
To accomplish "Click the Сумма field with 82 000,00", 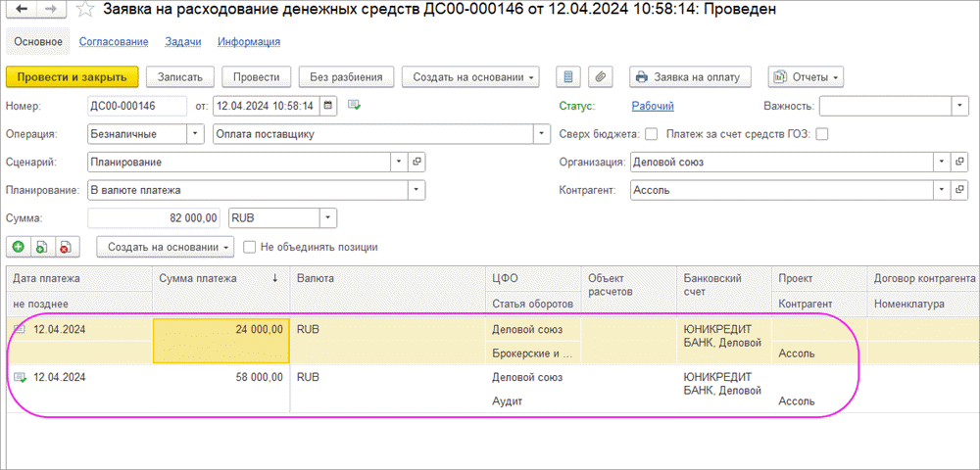I will click(154, 218).
